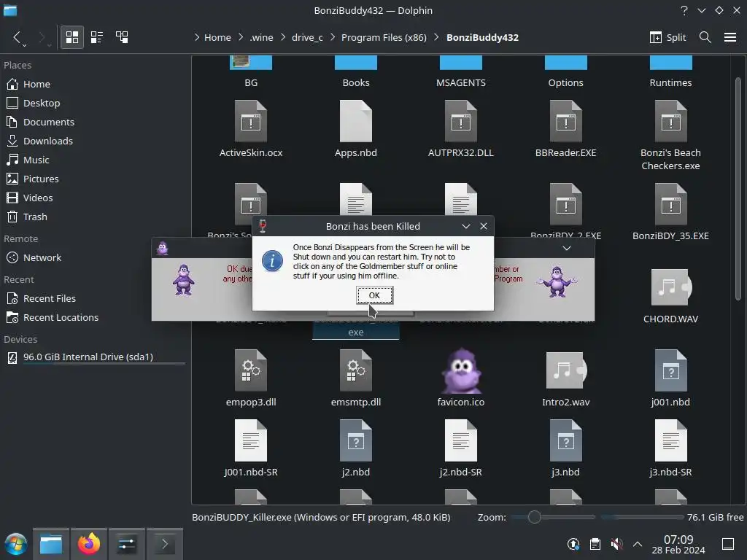
Task: Click the file view vertical scrollbar
Action: (x=738, y=188)
